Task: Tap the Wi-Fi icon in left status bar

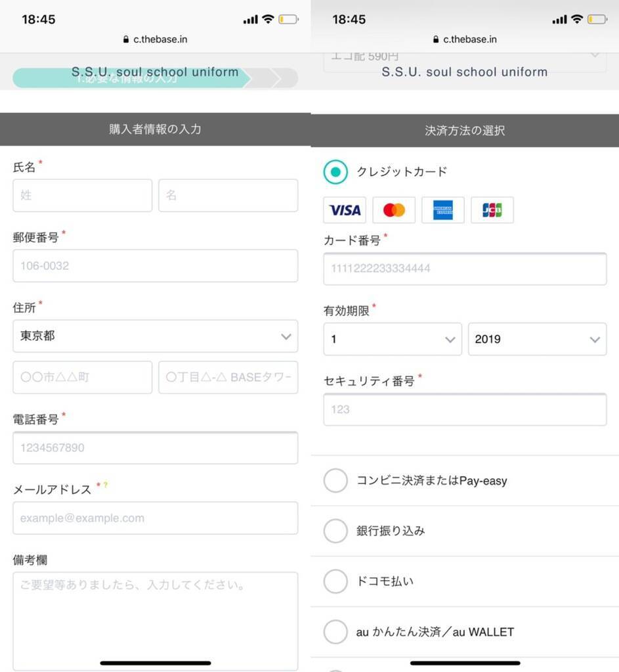Action: 267,19
